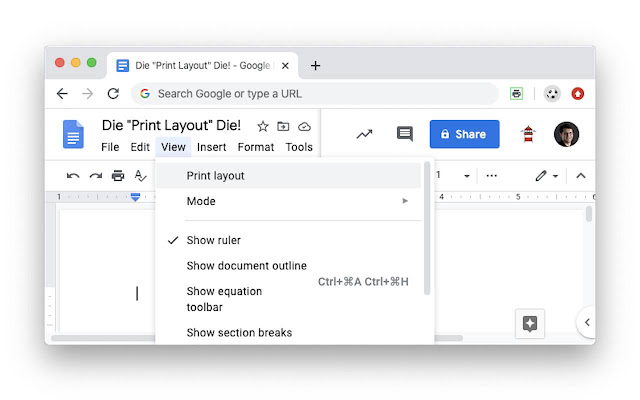
Task: Toggle the Print layout option
Action: 288,176
